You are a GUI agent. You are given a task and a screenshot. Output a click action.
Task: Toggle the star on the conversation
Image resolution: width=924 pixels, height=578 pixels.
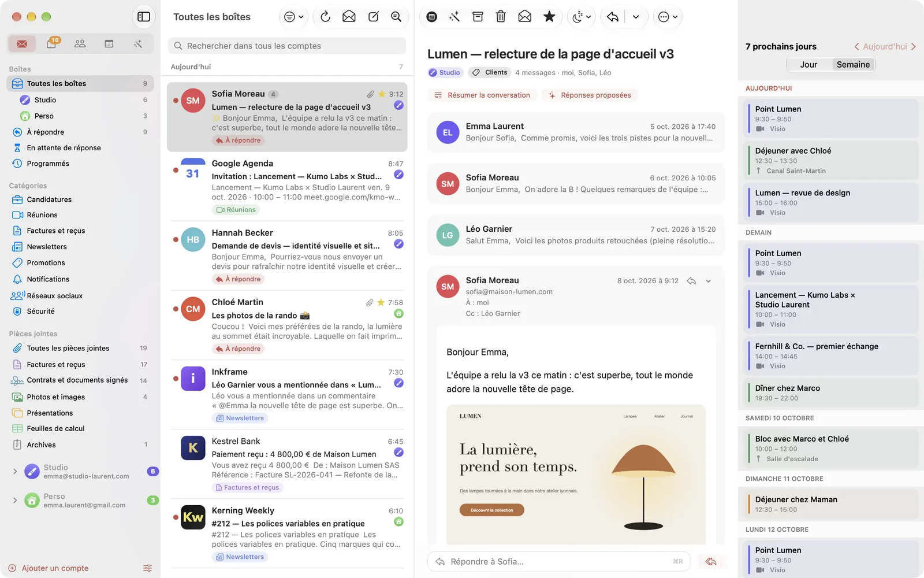tap(549, 17)
